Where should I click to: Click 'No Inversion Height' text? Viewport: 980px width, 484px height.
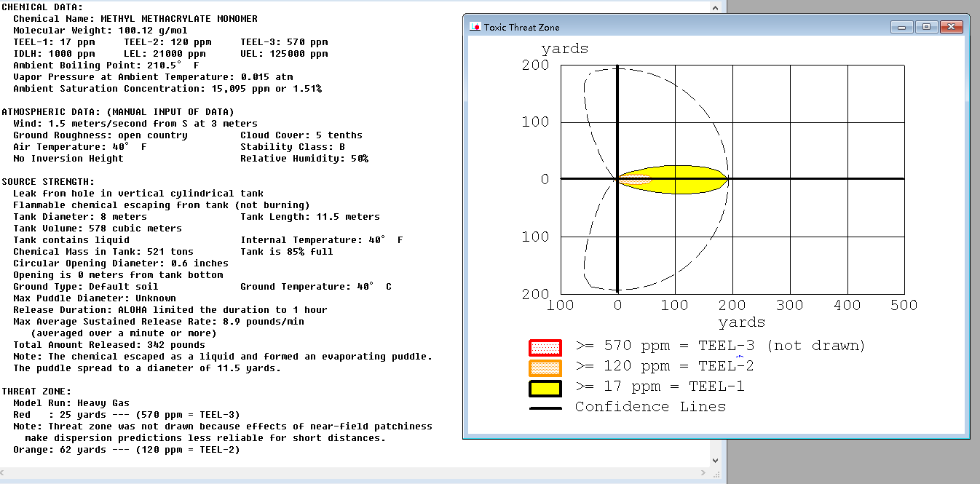pos(68,159)
